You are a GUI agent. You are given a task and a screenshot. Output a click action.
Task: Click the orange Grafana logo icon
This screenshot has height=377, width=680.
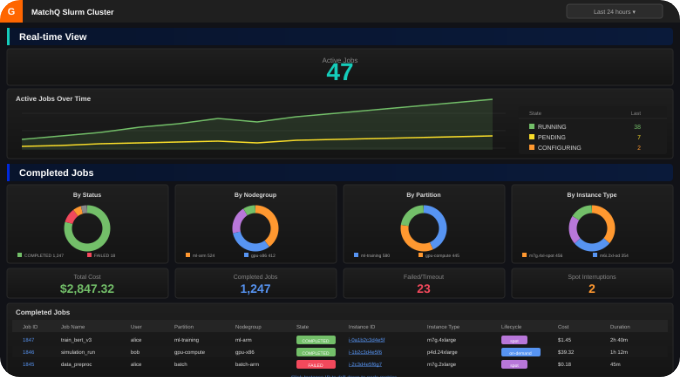(x=11, y=11)
